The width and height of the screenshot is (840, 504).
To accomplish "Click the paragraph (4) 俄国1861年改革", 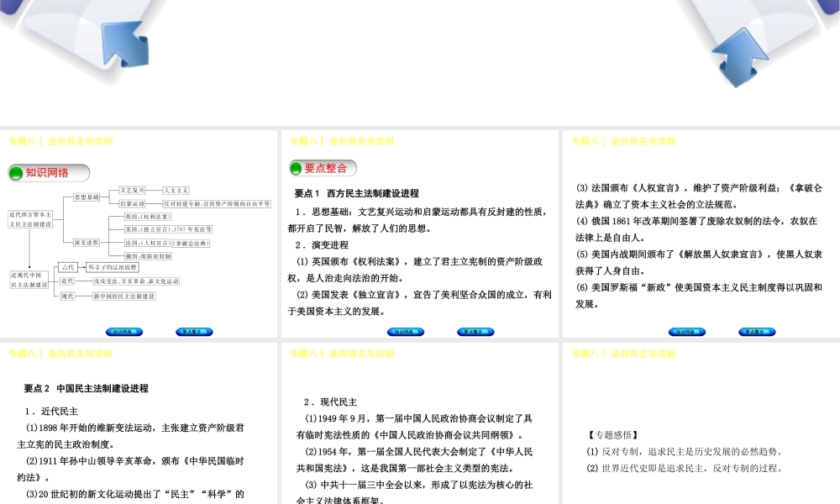I will coord(696,229).
